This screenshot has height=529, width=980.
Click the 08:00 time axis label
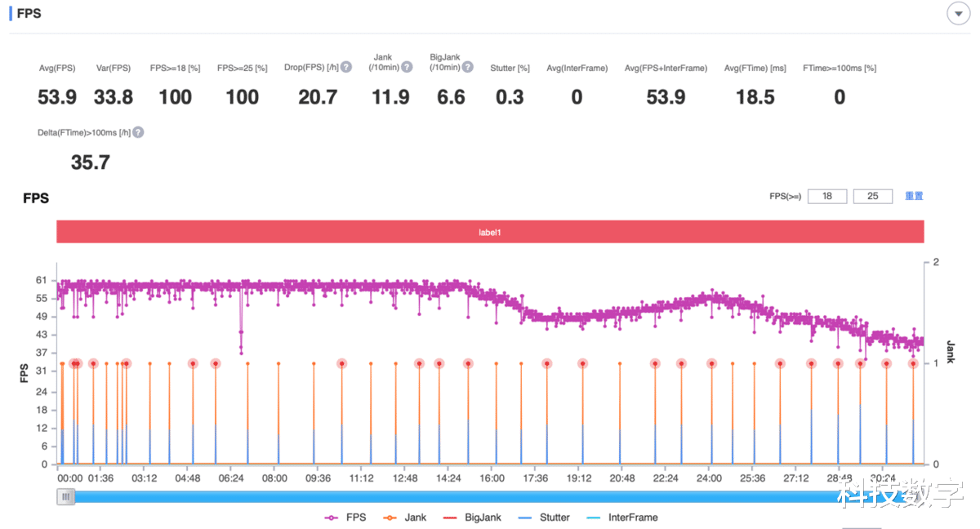coord(274,478)
